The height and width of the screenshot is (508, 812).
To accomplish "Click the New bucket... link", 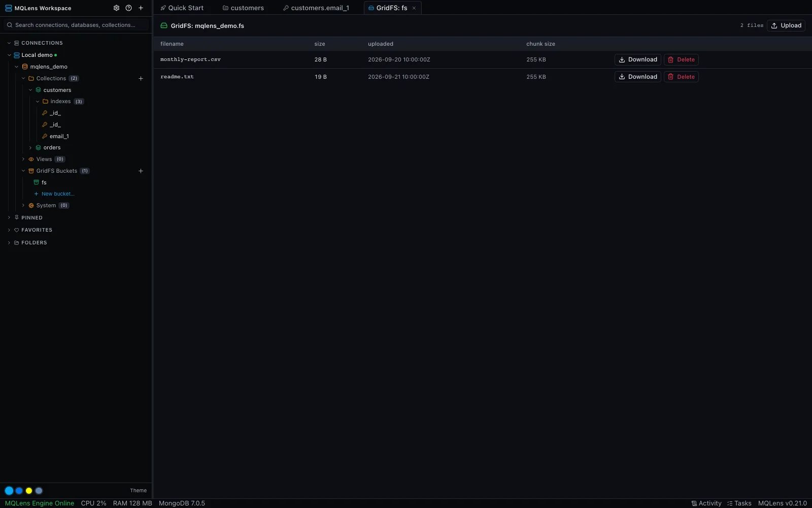I will pos(54,194).
